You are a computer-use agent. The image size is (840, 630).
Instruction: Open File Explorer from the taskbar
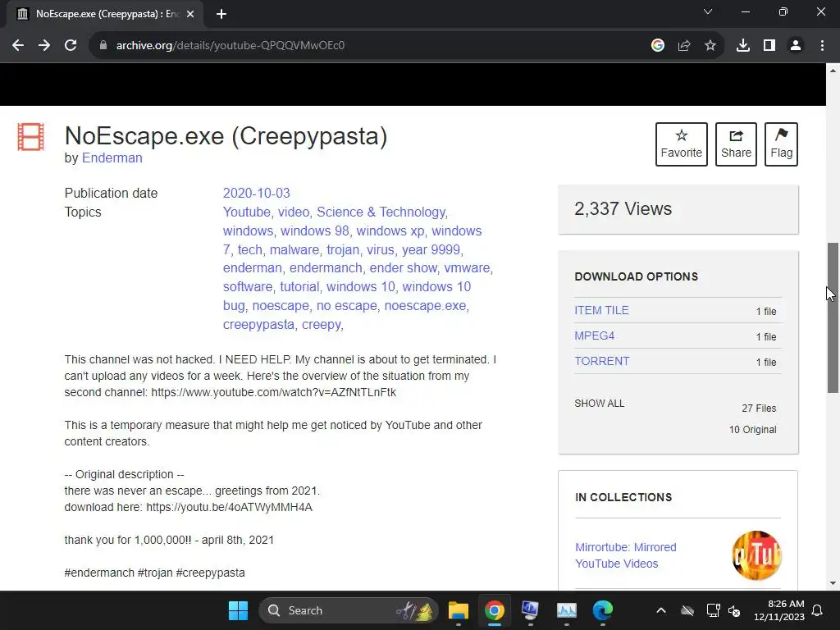[x=458, y=610]
